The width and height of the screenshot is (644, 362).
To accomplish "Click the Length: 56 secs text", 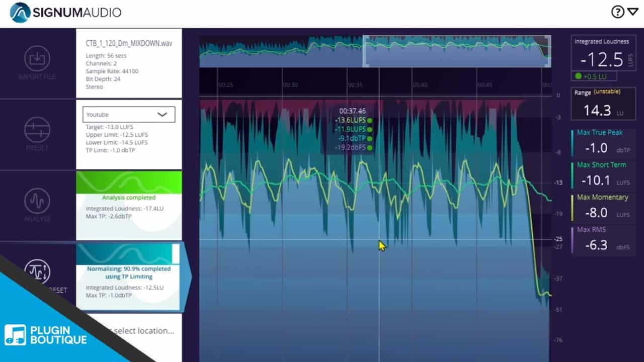I will pos(107,56).
